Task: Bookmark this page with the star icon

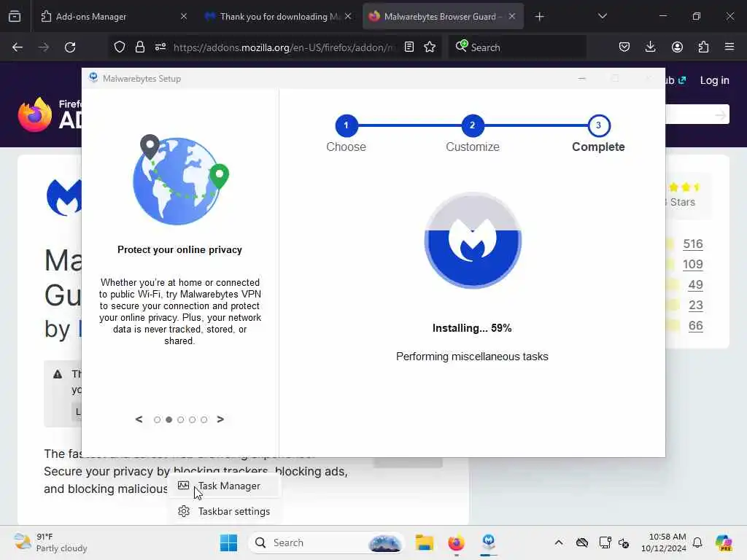Action: (x=430, y=47)
